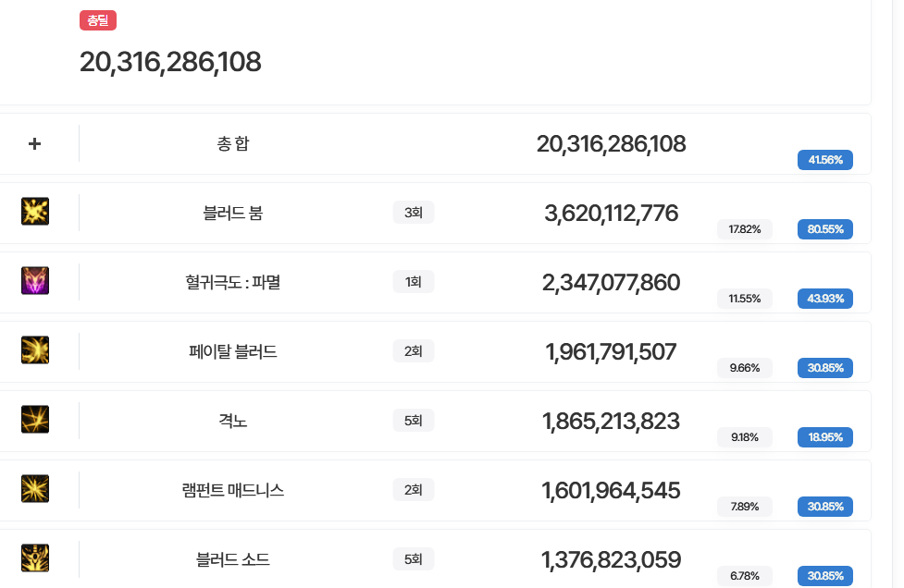904x588 pixels.
Task: Click the 1회 count badge for 혈귀극도
Action: pos(414,282)
